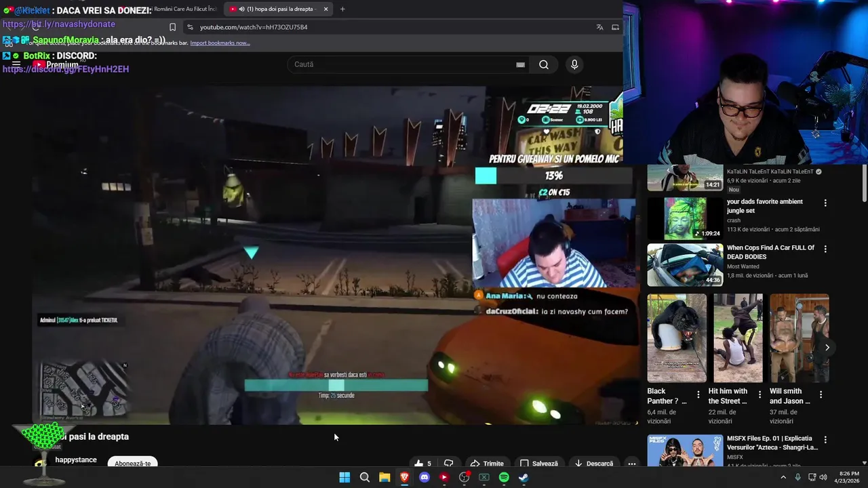Viewport: 868px width, 488px height.
Task: Open Windows Start menu
Action: [x=344, y=477]
